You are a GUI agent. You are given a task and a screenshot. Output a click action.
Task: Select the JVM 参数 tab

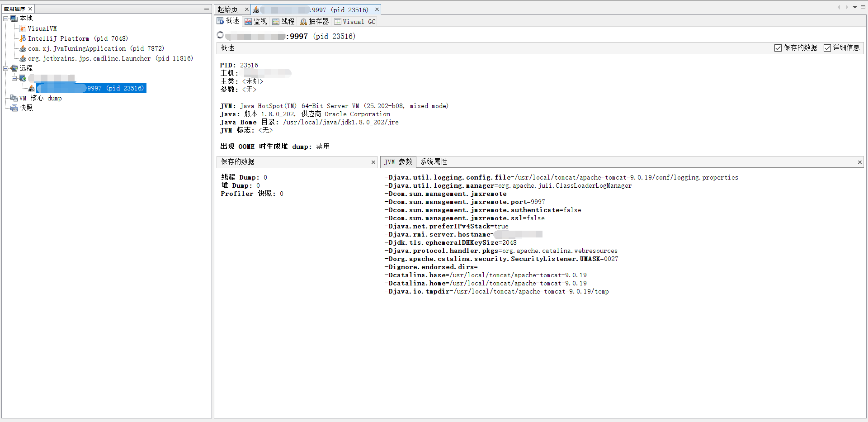398,162
